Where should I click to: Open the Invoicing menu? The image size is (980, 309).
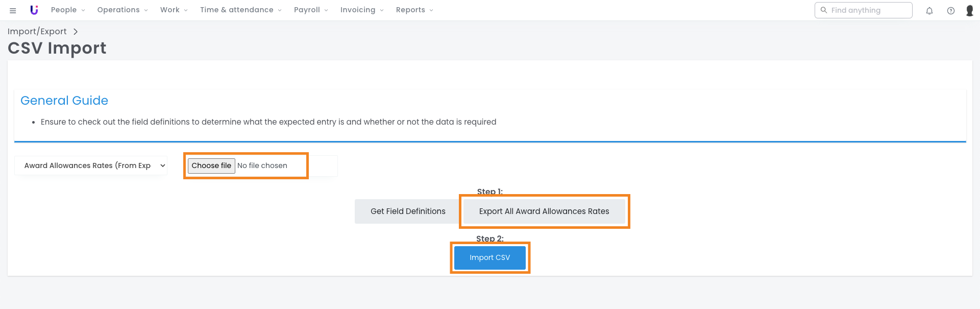click(x=361, y=10)
